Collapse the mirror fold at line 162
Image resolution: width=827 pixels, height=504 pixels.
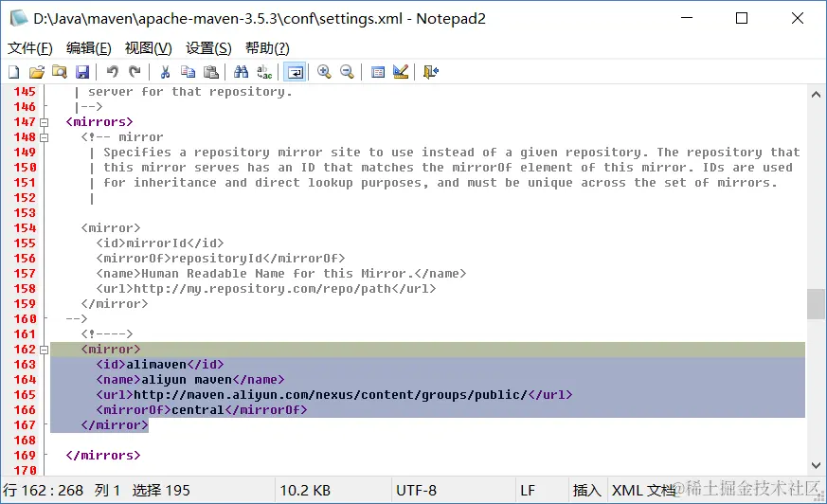[45, 350]
